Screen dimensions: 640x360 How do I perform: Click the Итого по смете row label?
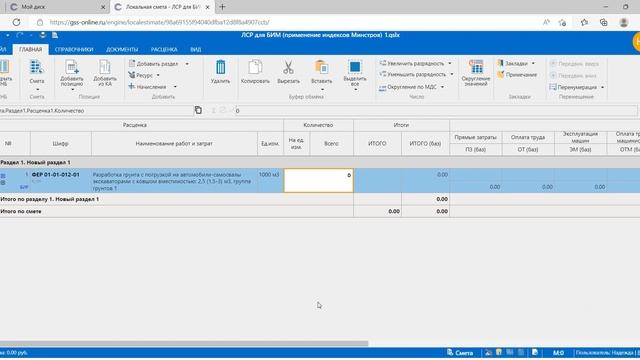(21, 211)
